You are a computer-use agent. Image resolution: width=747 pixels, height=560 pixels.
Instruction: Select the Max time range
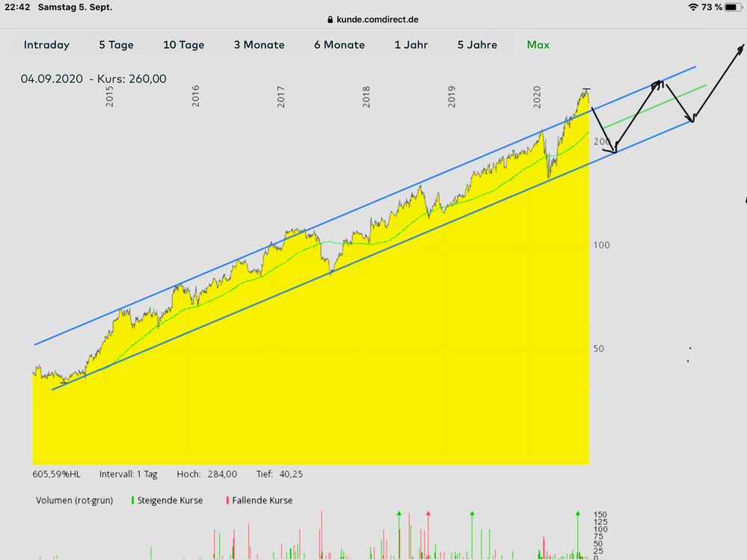click(538, 45)
